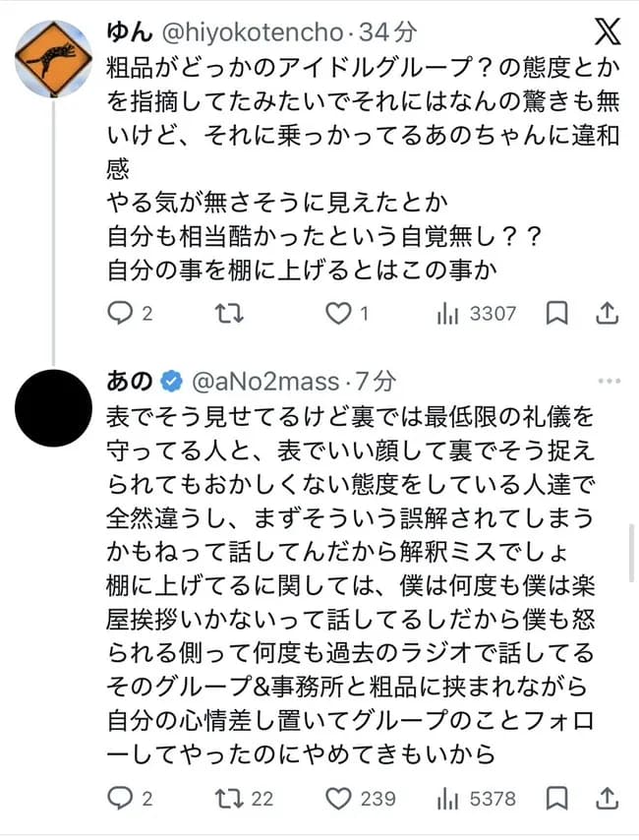Viewport: 639px width, 840px height.
Task: Like ゆん's tweet
Action: tap(339, 313)
